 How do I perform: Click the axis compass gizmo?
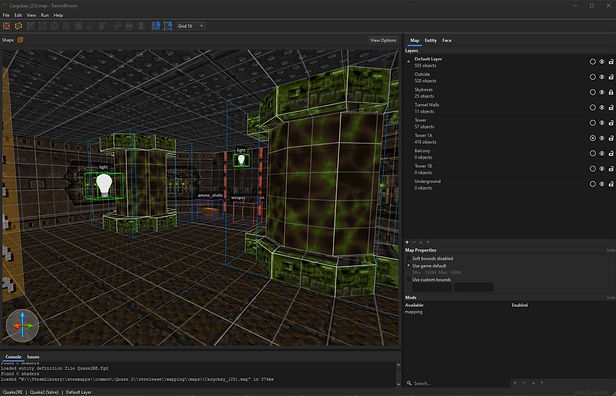(22, 325)
